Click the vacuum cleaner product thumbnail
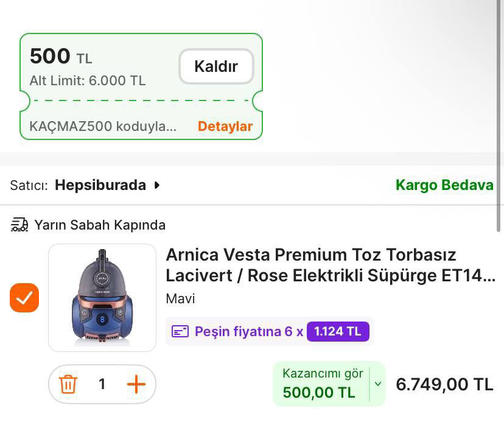 pos(102,298)
